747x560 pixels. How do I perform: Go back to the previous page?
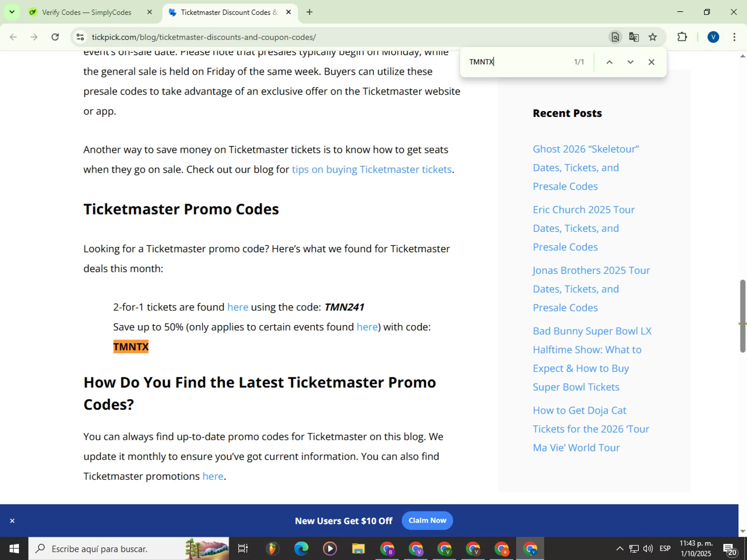coord(13,37)
